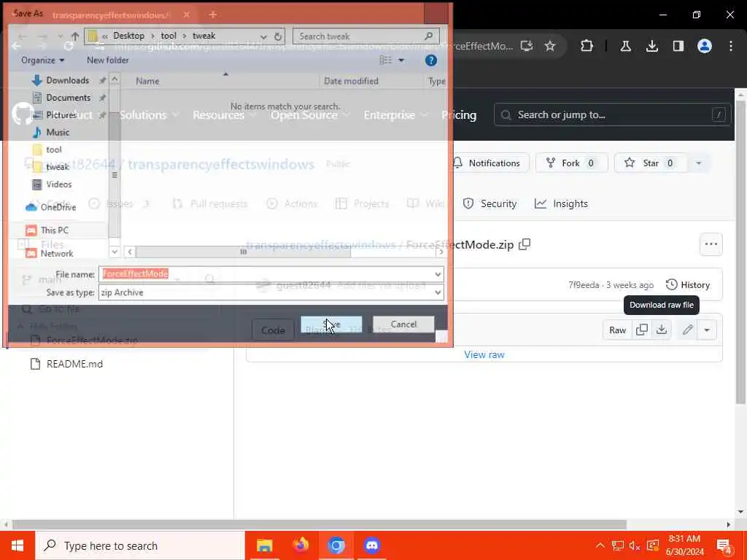Open the file more options ellipsis button
Viewport: 747px width, 560px height.
coord(711,244)
